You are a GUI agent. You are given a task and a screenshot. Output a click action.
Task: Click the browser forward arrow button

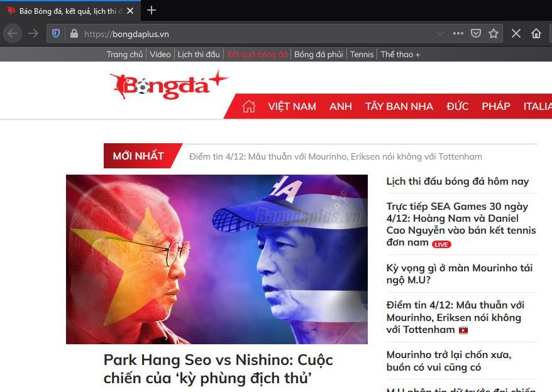pyautogui.click(x=33, y=34)
